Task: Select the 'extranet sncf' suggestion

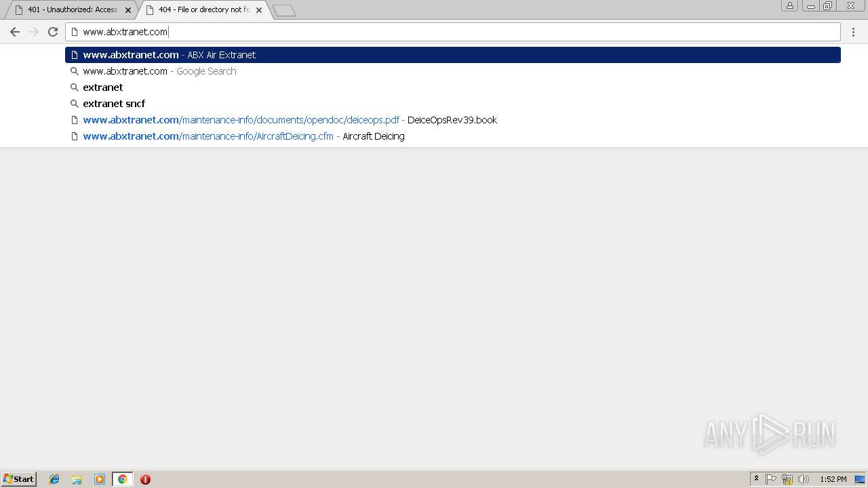Action: pos(453,104)
